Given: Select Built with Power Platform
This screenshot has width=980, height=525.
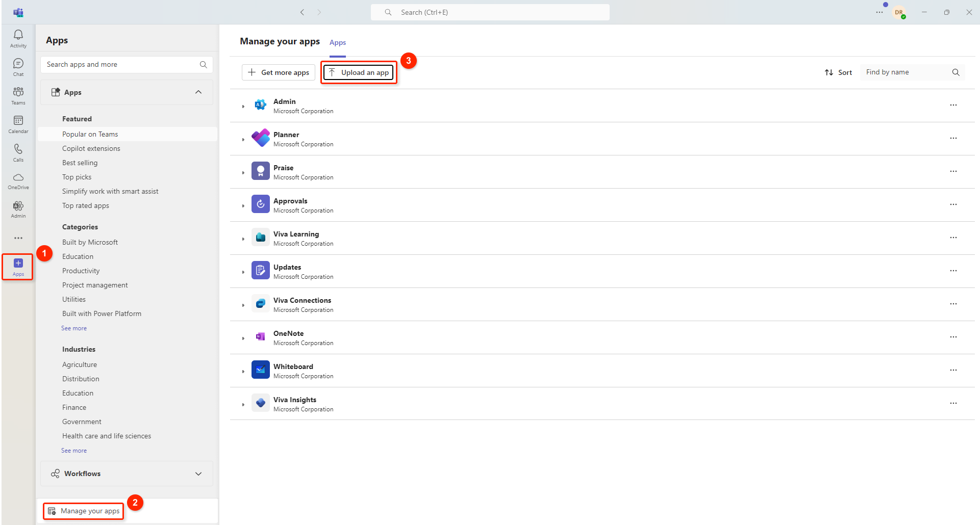Looking at the screenshot, I should [x=102, y=313].
